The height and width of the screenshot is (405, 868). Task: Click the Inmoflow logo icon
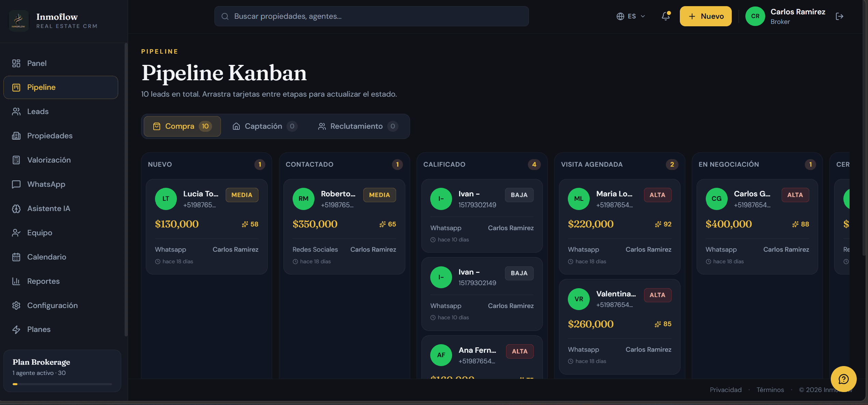tap(18, 20)
